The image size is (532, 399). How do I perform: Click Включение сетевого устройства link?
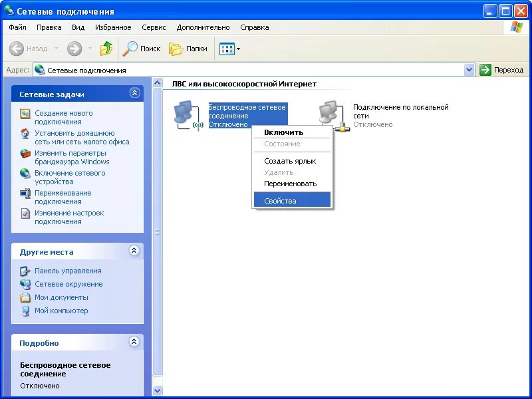70,177
